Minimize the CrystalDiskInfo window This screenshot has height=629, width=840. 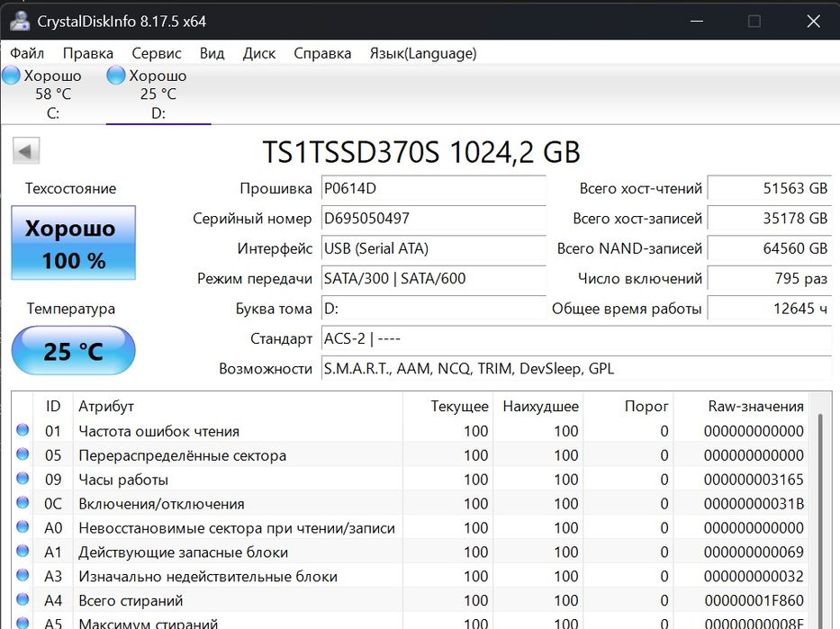coord(697,21)
